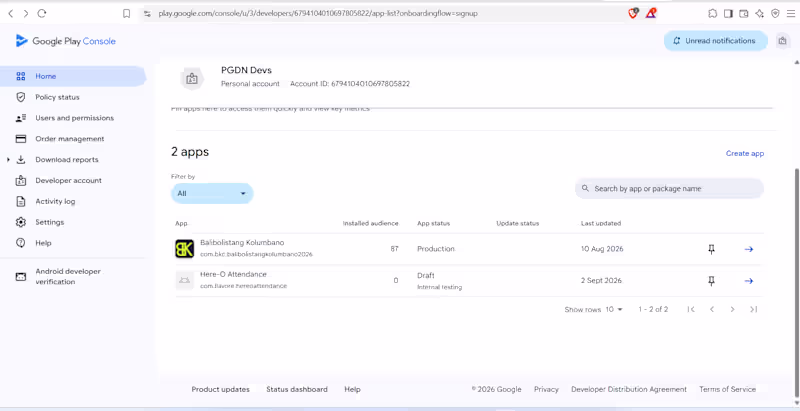Viewport: 800px width, 411px height.
Task: Go to the first page of the app list
Action: click(x=691, y=309)
